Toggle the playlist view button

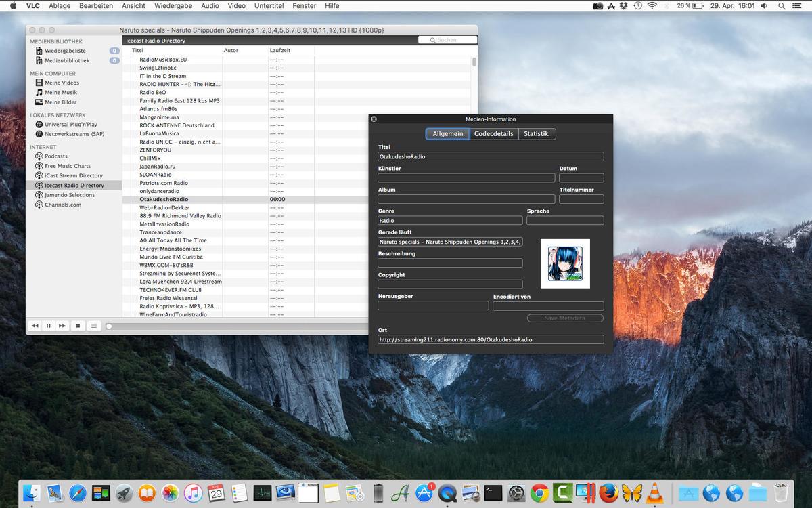(94, 326)
